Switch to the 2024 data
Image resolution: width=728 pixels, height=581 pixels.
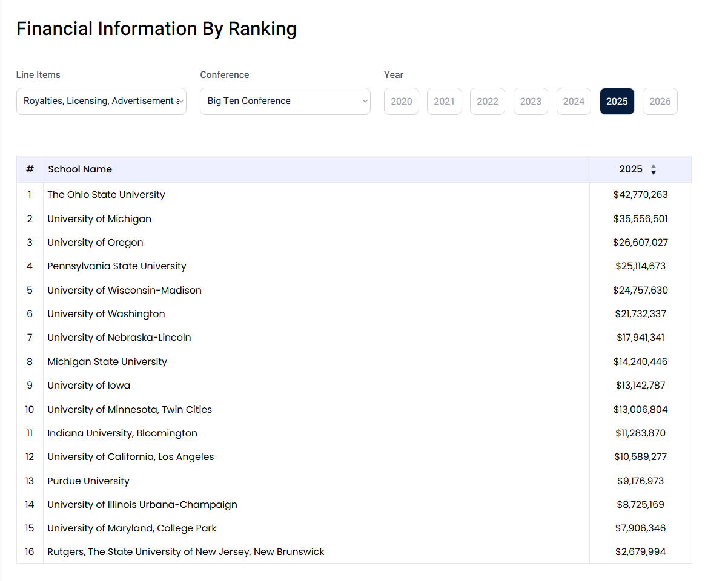click(574, 101)
